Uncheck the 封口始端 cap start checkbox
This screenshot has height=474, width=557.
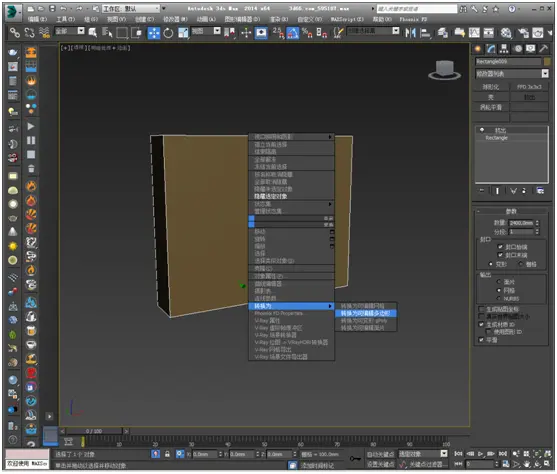pos(500,246)
